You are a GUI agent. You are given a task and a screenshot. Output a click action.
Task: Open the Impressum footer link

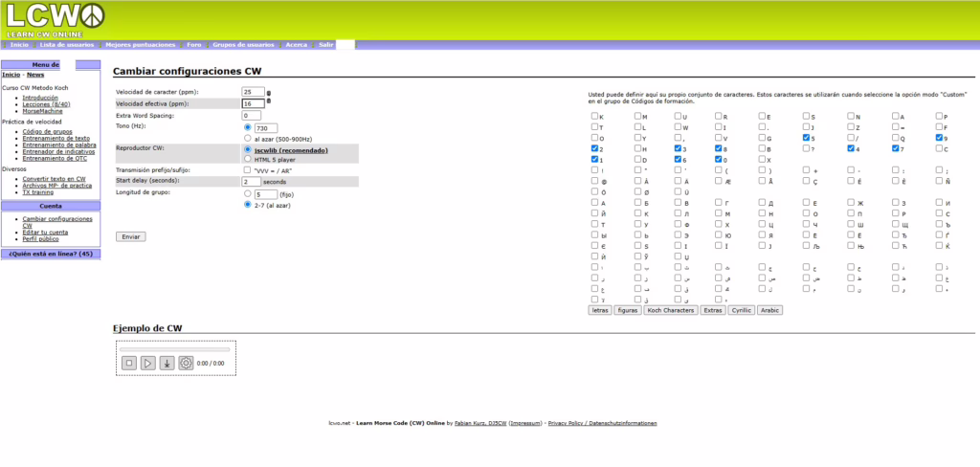coord(523,423)
